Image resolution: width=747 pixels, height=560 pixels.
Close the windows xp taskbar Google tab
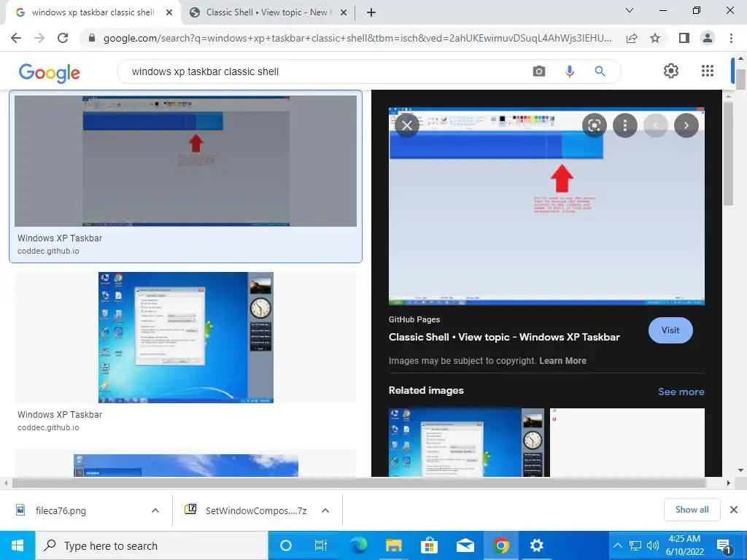click(169, 13)
